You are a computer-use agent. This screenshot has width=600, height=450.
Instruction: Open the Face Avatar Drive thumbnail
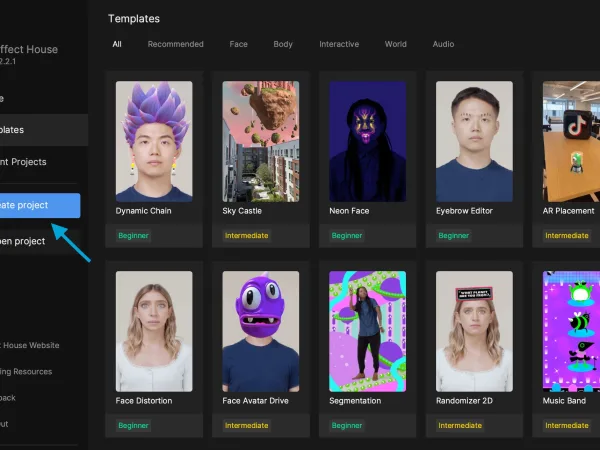click(261, 331)
